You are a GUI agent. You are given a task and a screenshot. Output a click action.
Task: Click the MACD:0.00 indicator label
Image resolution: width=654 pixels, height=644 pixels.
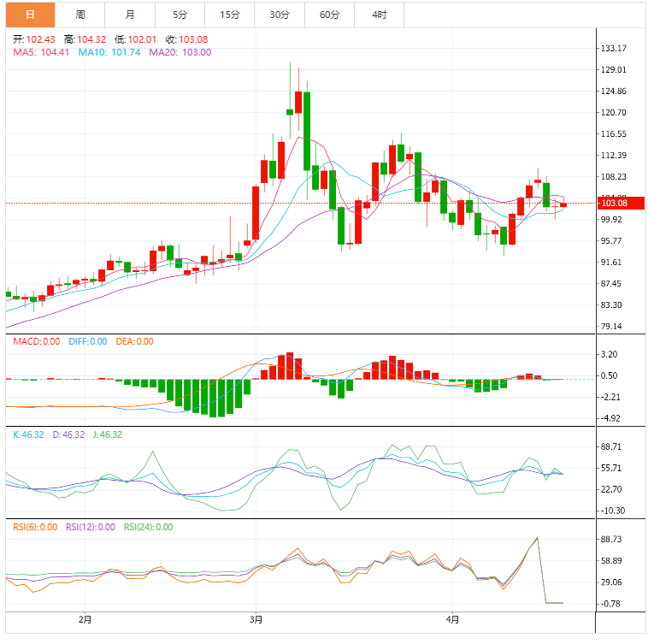coord(36,341)
